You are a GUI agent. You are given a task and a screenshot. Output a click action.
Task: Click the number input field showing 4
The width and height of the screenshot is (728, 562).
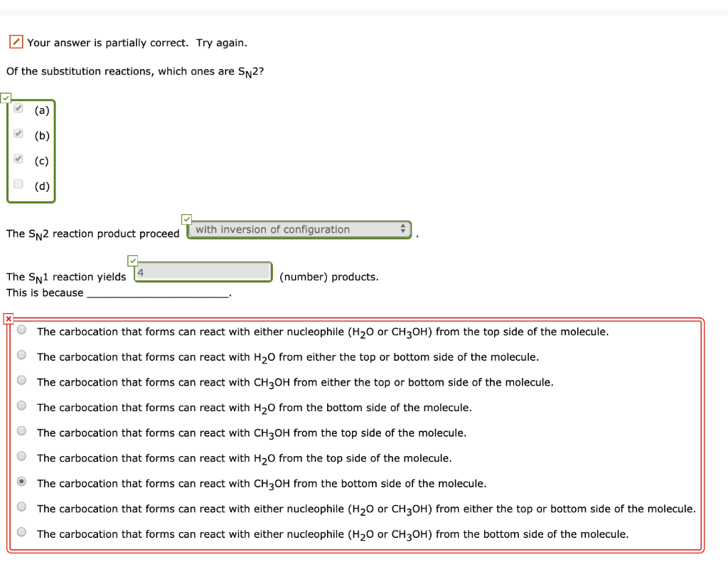click(203, 271)
